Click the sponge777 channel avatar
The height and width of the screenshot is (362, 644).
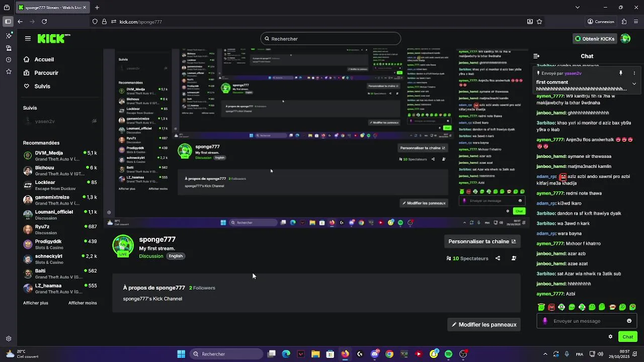point(123,246)
